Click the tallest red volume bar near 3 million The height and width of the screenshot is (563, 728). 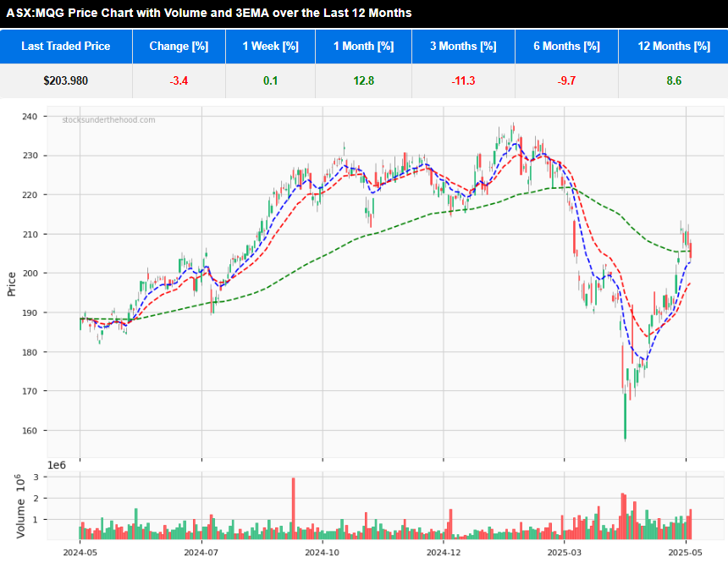click(294, 508)
